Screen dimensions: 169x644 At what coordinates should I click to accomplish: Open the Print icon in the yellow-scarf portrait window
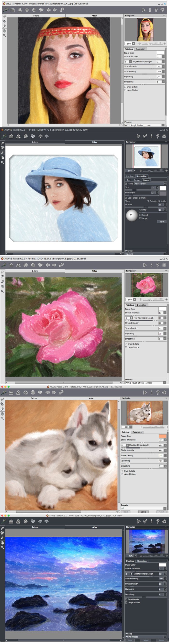coord(27,10)
